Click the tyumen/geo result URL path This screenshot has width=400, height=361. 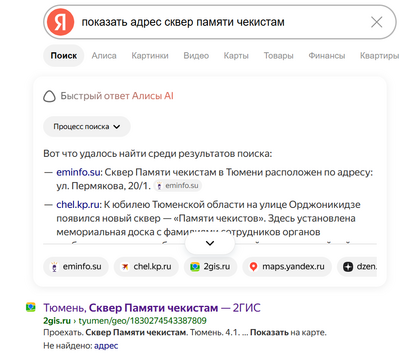pos(142,321)
